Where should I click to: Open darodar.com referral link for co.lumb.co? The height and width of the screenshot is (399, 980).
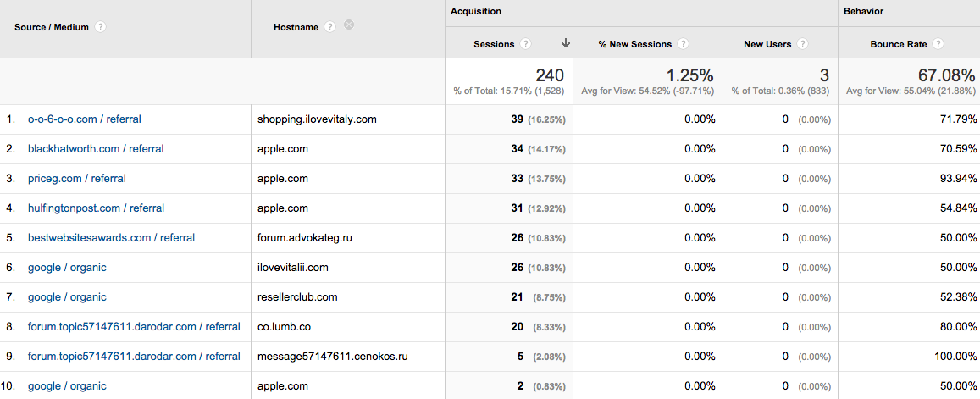tap(134, 326)
